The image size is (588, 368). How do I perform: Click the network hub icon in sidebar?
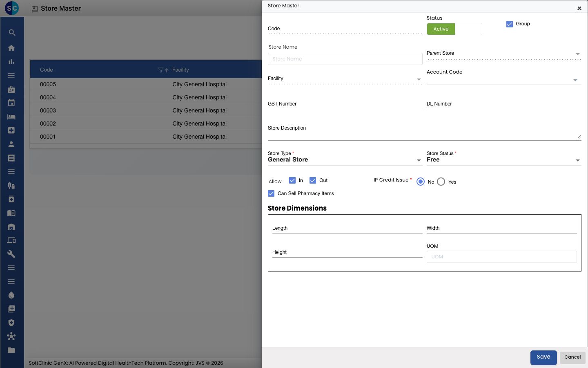tap(11, 337)
